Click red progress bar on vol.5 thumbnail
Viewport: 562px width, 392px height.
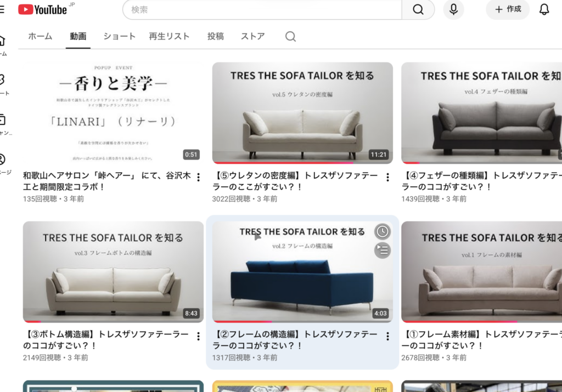283,163
